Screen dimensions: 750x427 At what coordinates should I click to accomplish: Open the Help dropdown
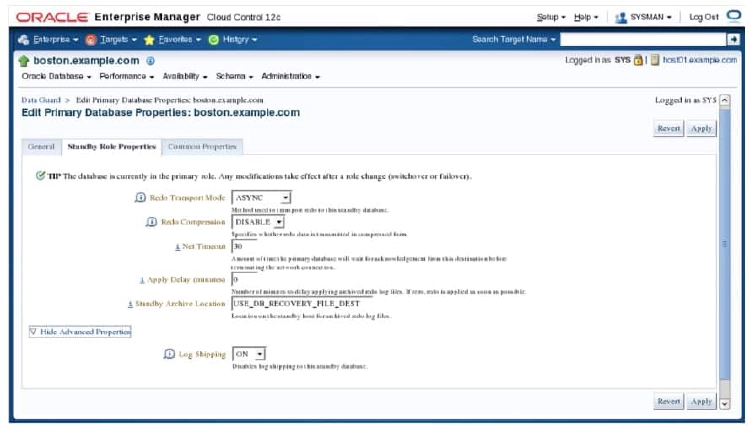pyautogui.click(x=586, y=17)
